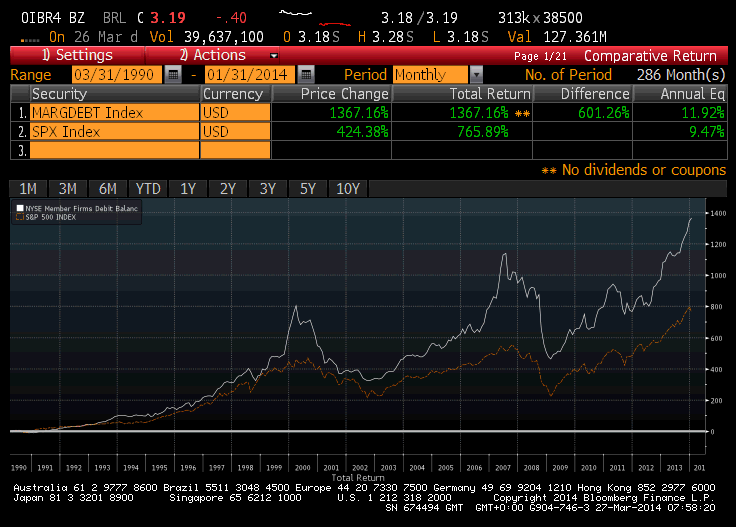
Task: Click the 286 Month(s) period count
Action: pos(681,75)
